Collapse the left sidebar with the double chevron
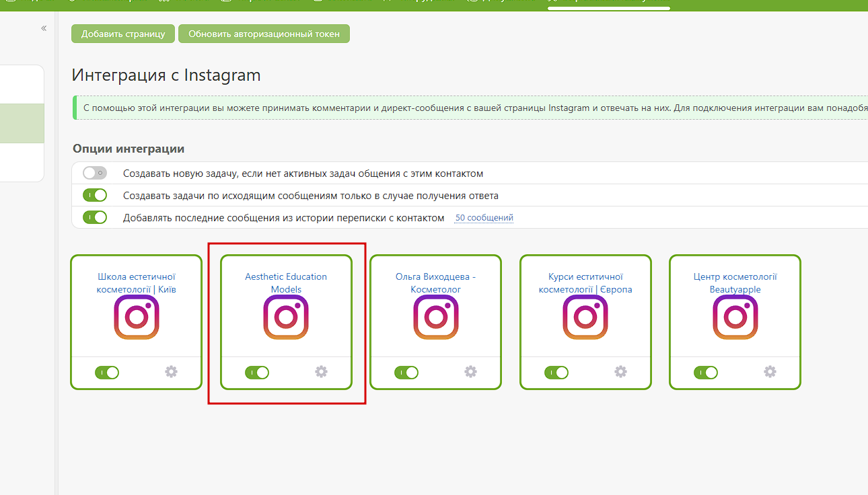 click(44, 28)
